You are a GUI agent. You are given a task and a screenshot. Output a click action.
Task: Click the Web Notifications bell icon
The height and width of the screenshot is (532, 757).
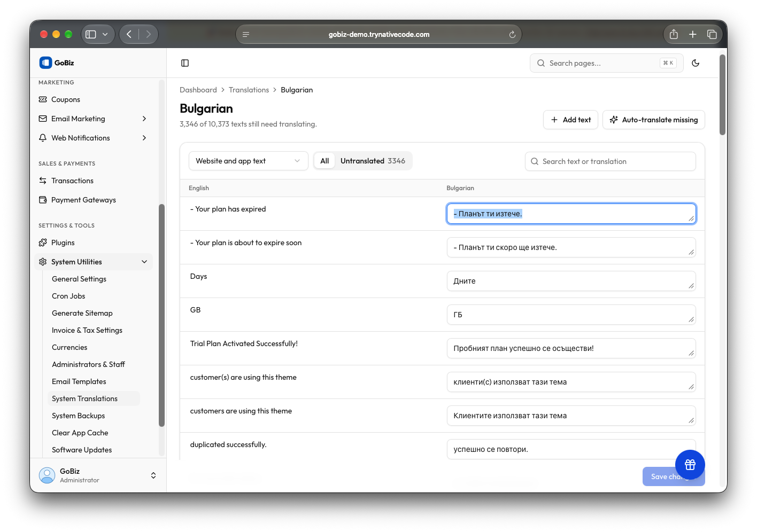tap(43, 138)
